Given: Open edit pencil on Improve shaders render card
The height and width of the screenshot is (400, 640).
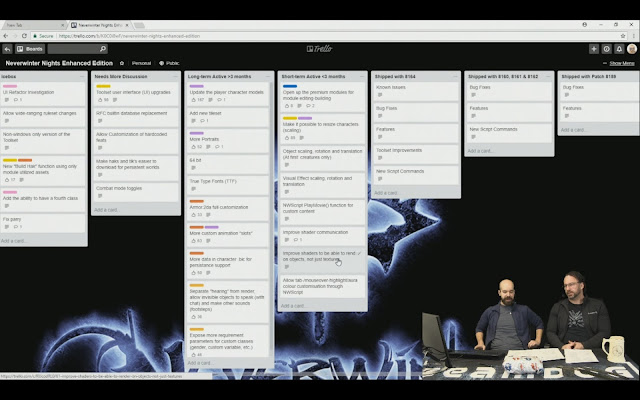Looking at the screenshot, I should (x=359, y=253).
